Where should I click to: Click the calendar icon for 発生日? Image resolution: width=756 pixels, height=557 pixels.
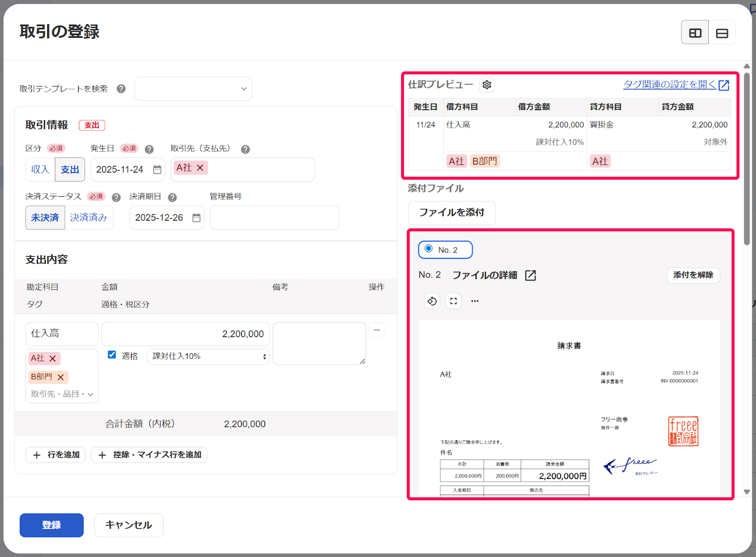pyautogui.click(x=156, y=169)
